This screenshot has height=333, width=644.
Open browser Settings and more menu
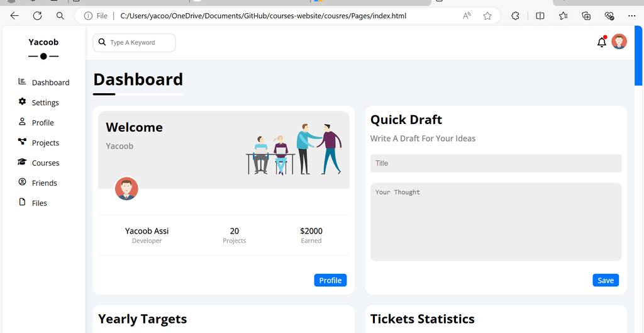(x=632, y=16)
